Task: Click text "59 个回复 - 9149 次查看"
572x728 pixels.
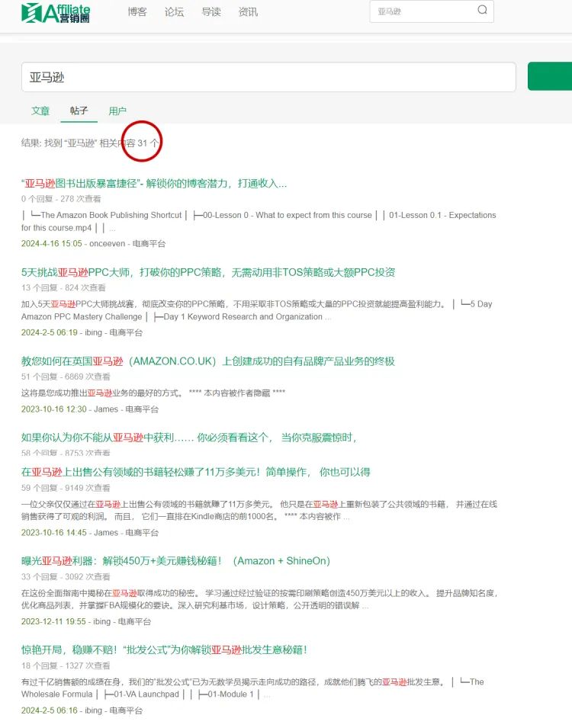Action: pyautogui.click(x=66, y=488)
